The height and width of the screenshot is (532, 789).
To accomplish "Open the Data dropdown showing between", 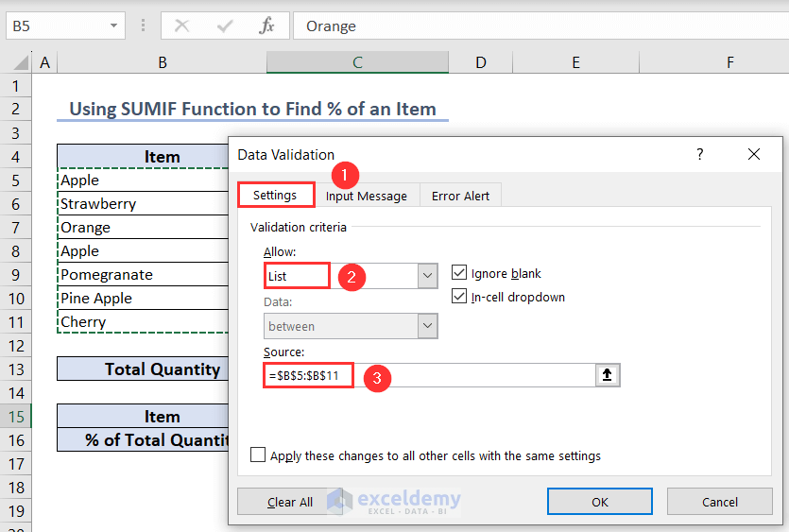I will click(428, 326).
